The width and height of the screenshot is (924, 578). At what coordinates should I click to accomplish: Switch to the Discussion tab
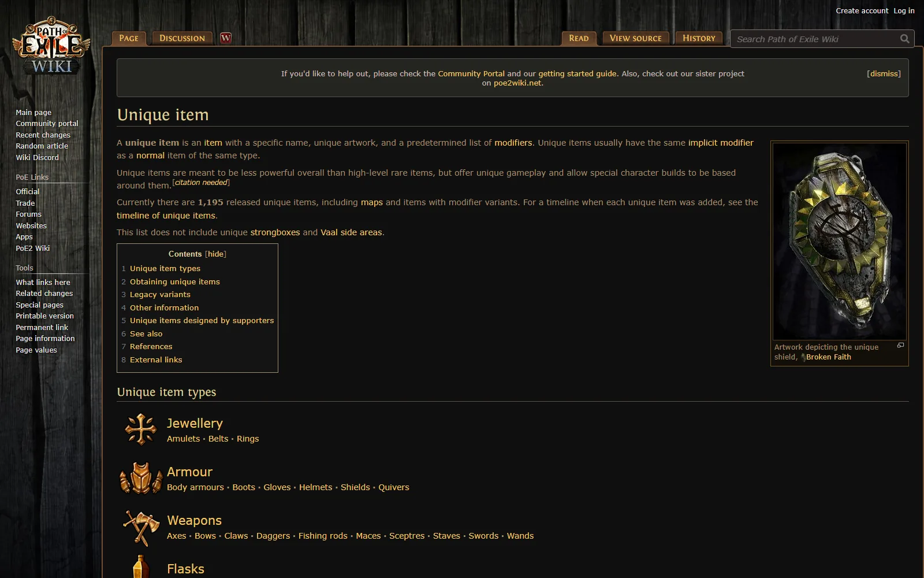coord(182,38)
